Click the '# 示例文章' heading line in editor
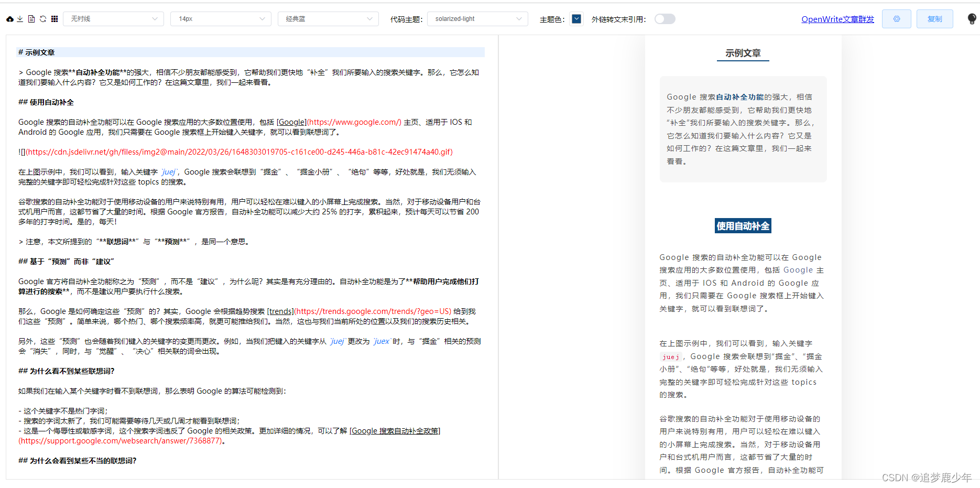980x488 pixels. [251, 52]
